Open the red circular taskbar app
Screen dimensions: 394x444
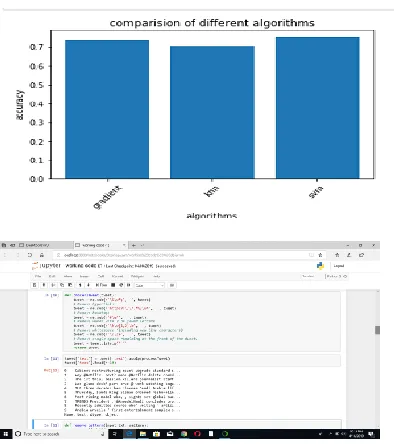point(197,434)
